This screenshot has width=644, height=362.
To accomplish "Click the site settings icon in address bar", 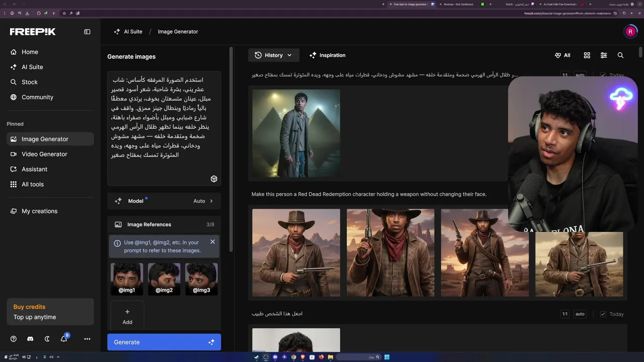I will (x=615, y=13).
